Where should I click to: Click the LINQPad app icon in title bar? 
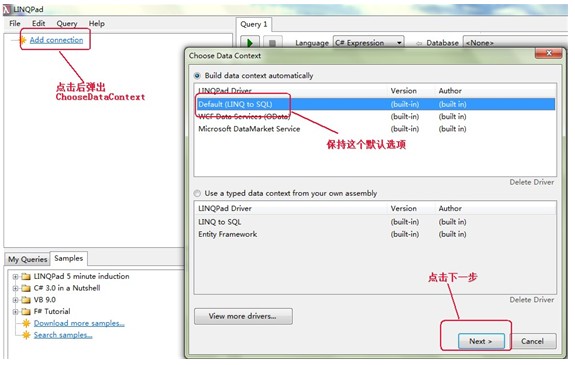click(x=7, y=9)
